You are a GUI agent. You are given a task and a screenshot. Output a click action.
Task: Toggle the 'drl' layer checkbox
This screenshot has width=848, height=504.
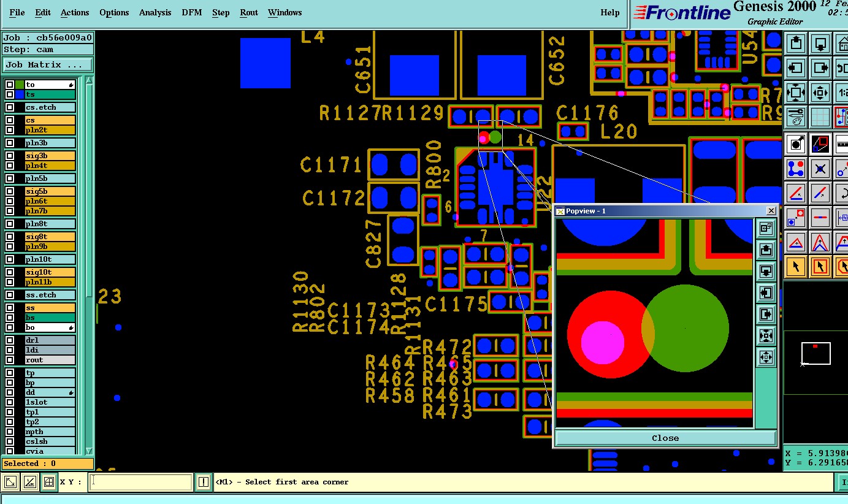(9, 340)
